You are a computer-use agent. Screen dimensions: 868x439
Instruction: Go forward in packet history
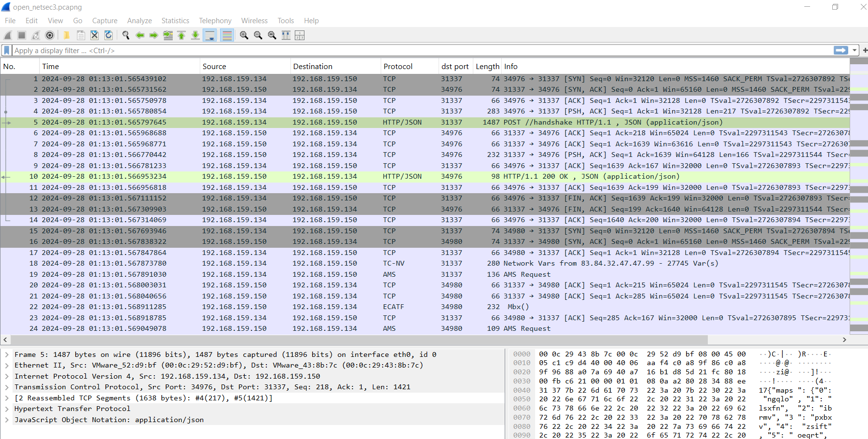(154, 35)
